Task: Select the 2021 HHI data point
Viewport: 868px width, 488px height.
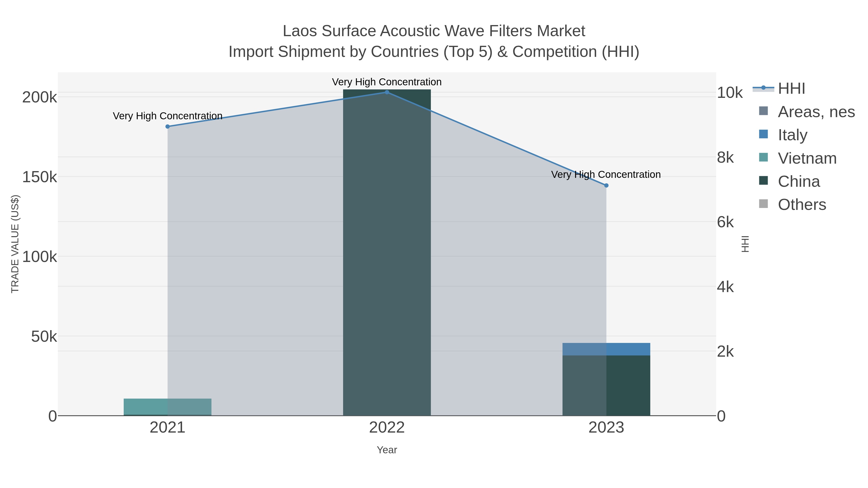Action: tap(168, 127)
